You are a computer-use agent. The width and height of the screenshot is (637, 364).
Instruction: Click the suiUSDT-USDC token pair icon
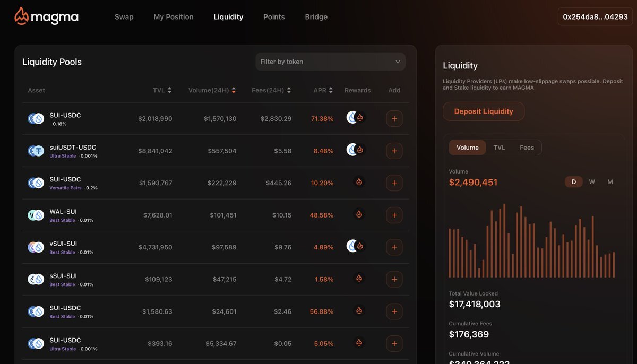click(x=36, y=151)
